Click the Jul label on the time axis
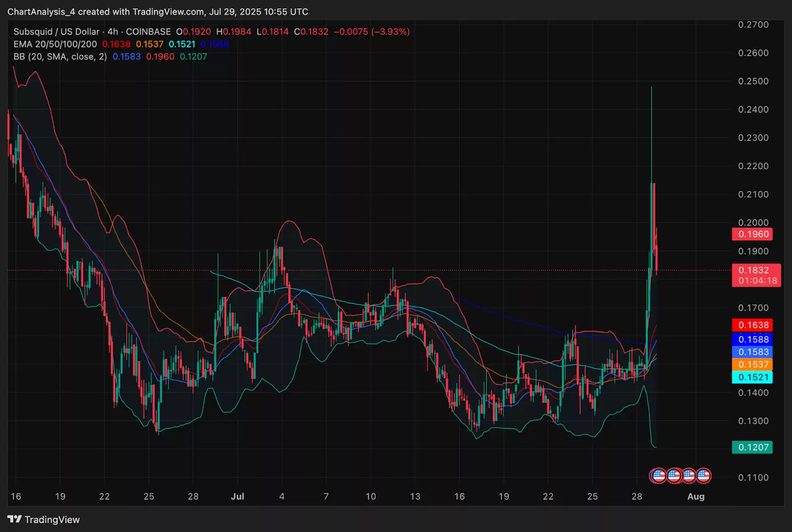 pos(238,496)
